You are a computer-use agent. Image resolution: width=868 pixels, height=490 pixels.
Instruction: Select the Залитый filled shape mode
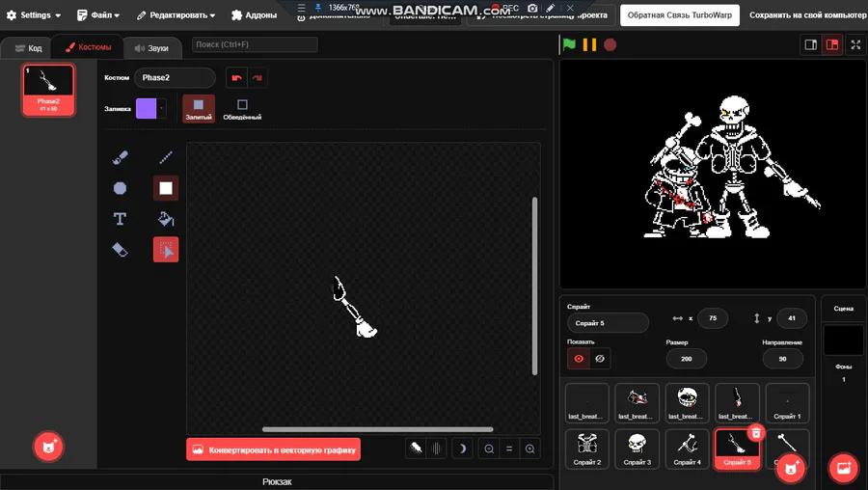(x=198, y=109)
